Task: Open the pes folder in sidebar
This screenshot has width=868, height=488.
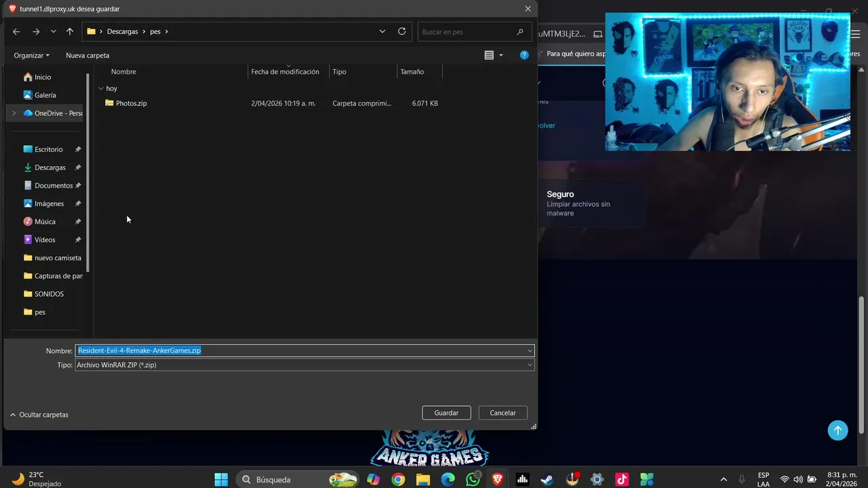Action: pos(35,312)
